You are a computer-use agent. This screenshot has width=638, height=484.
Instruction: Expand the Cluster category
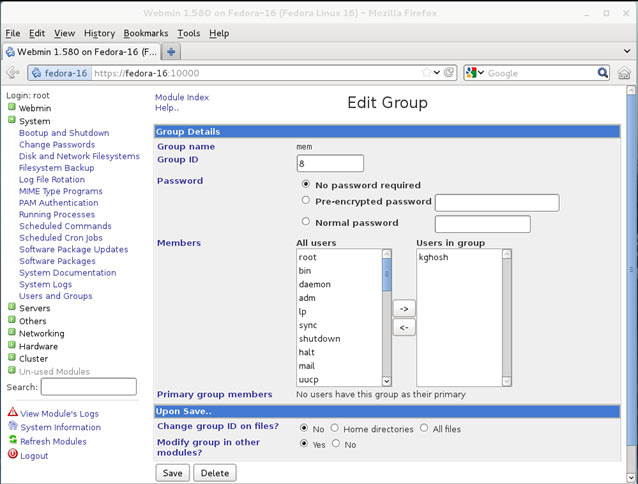[12, 358]
